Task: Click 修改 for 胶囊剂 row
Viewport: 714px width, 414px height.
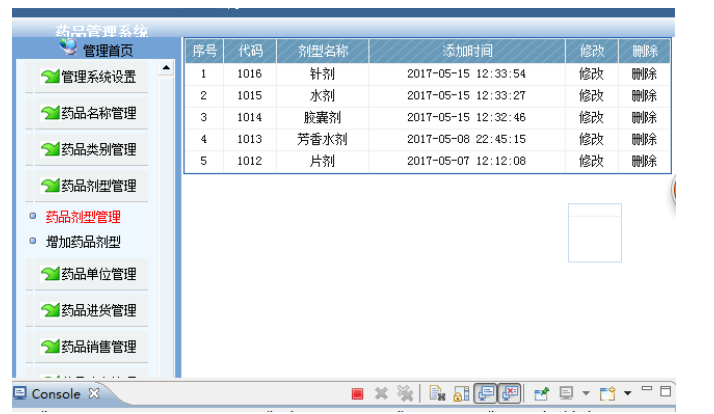Action: click(592, 118)
